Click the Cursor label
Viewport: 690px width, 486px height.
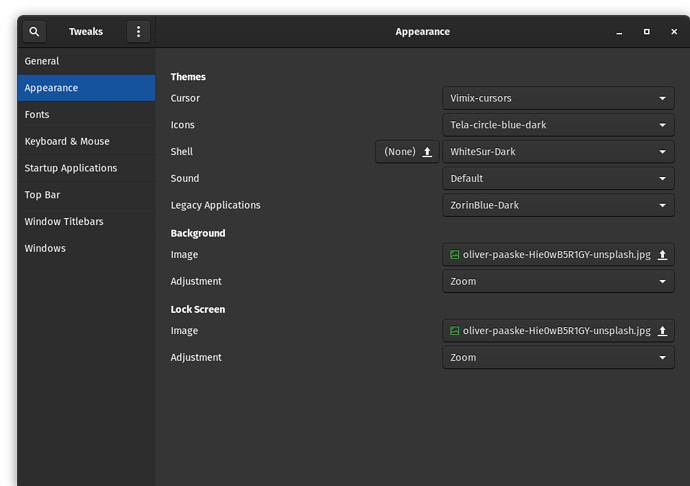185,98
